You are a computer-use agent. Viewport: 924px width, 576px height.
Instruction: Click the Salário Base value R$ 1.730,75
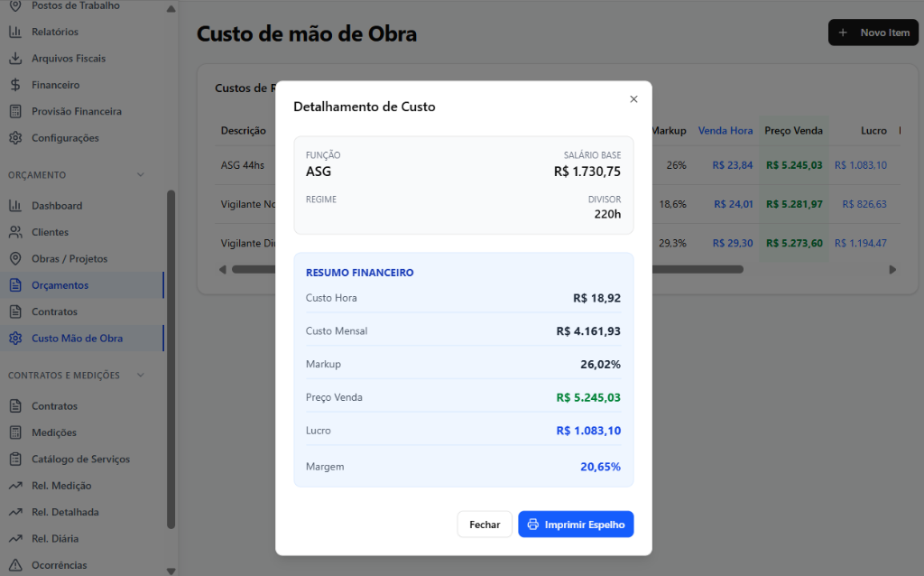point(587,172)
